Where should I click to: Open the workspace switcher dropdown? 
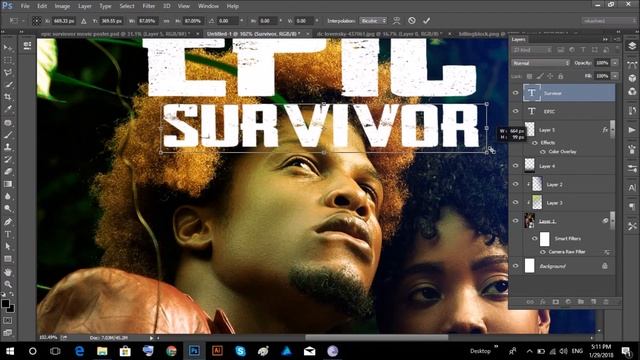[x=609, y=20]
